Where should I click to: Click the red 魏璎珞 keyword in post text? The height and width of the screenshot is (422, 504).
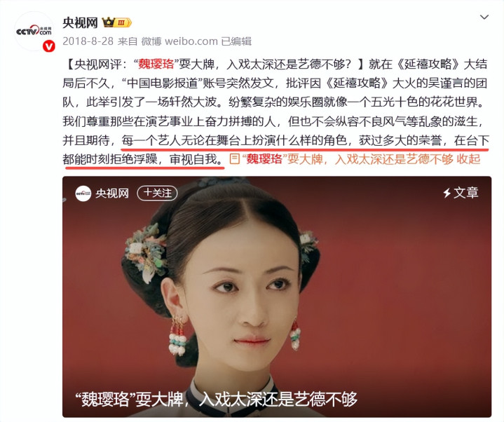point(156,64)
